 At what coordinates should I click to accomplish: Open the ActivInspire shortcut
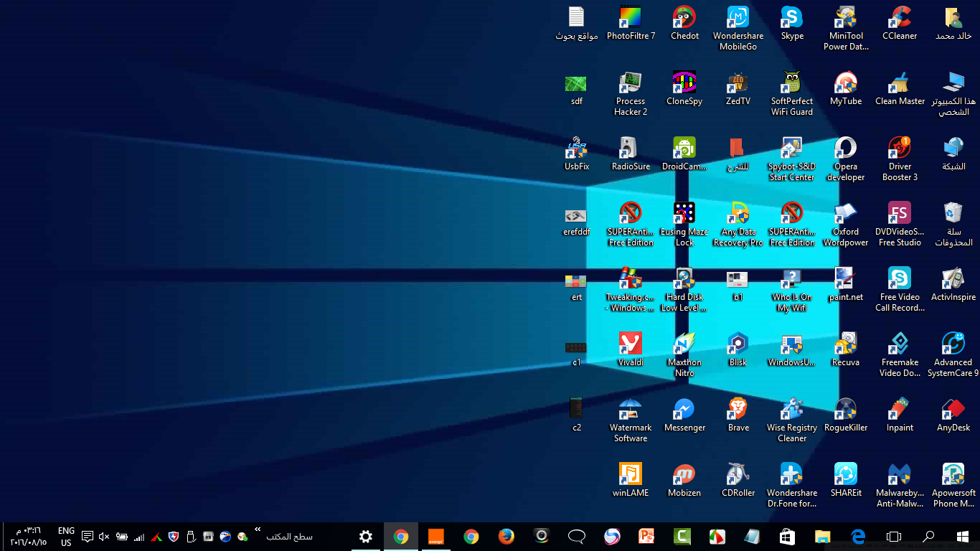point(953,285)
